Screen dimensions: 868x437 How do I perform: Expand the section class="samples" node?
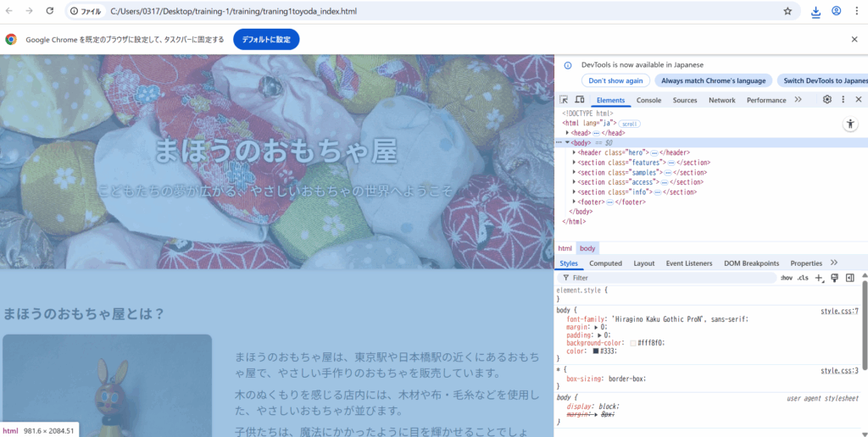[575, 172]
